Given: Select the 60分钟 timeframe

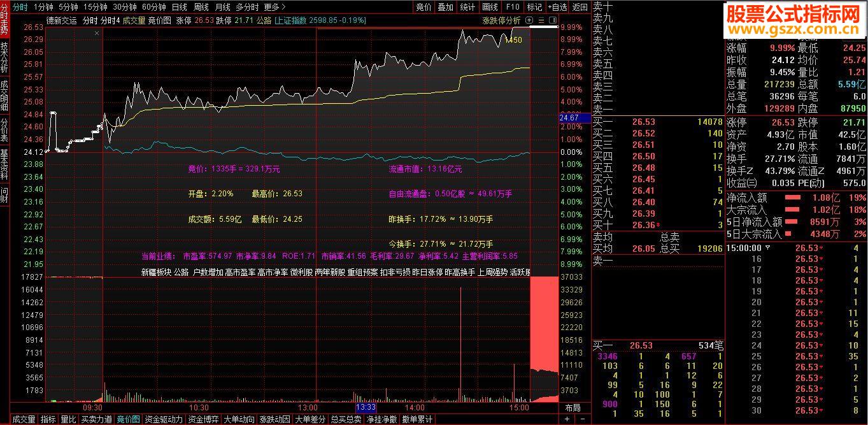Looking at the screenshot, I should click(x=153, y=7).
